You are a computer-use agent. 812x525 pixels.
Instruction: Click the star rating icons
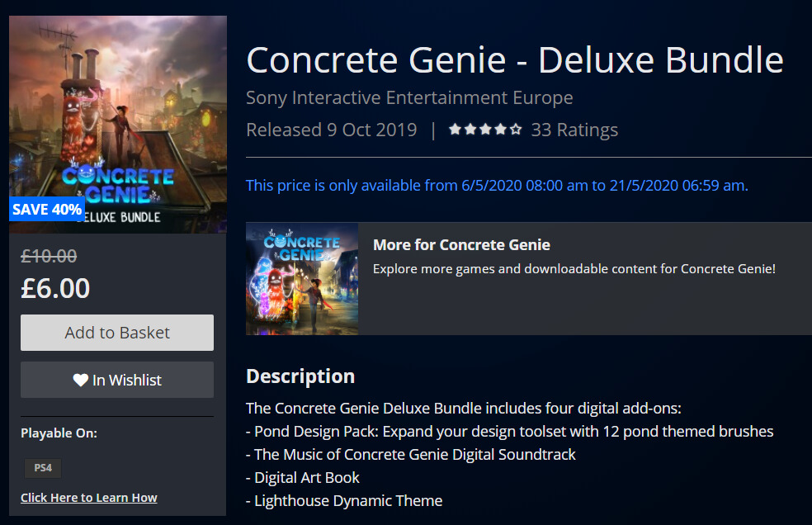coord(485,130)
